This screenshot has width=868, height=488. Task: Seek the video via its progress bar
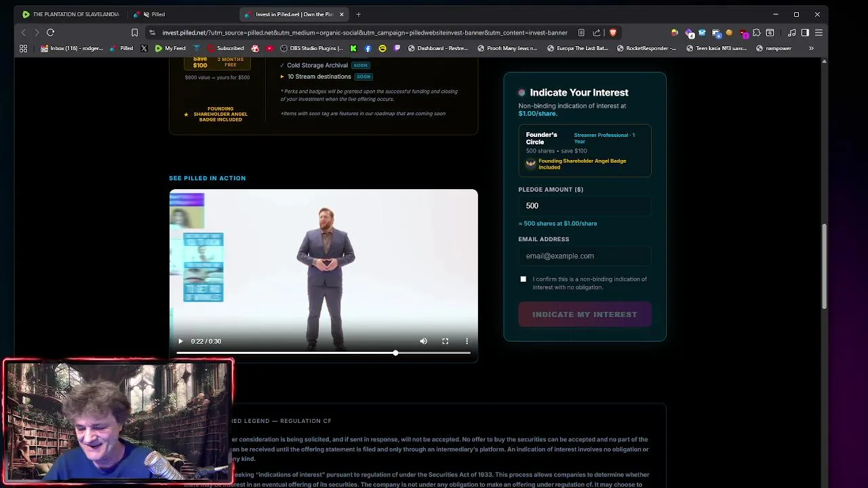[323, 353]
